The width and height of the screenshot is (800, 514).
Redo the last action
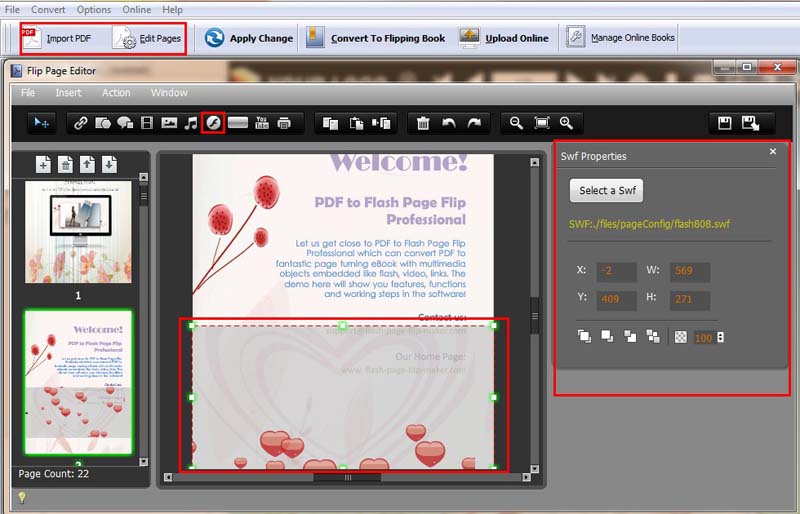tap(474, 123)
